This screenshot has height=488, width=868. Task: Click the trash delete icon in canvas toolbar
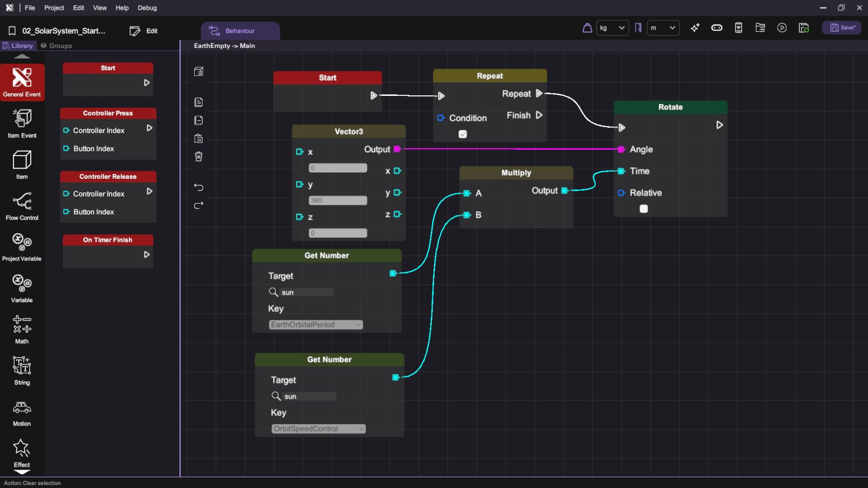pos(198,157)
